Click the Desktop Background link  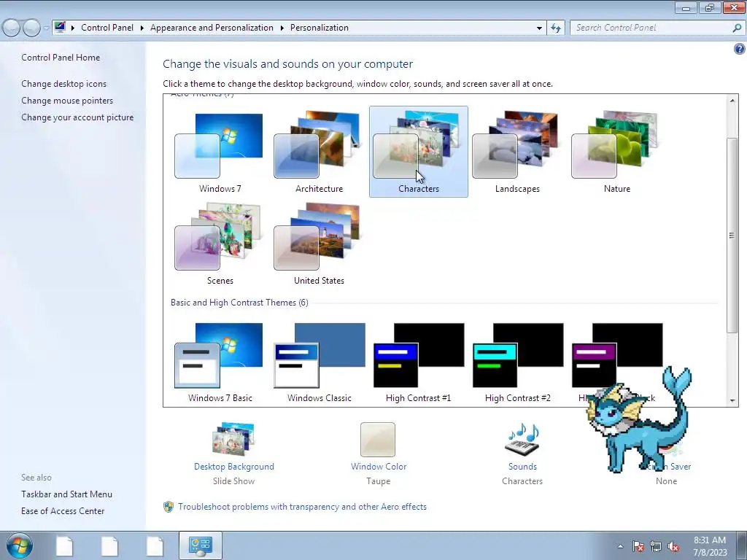coord(234,467)
